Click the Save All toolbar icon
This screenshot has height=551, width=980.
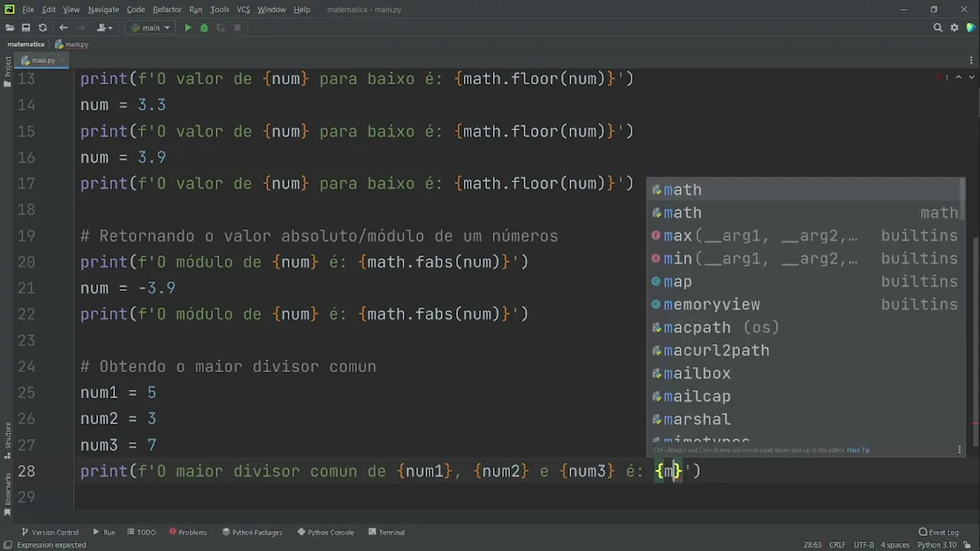coord(26,28)
